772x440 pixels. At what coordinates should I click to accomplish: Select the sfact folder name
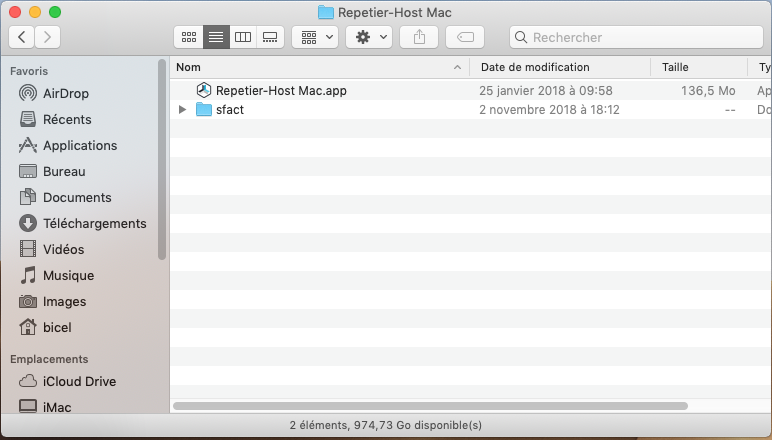point(230,110)
